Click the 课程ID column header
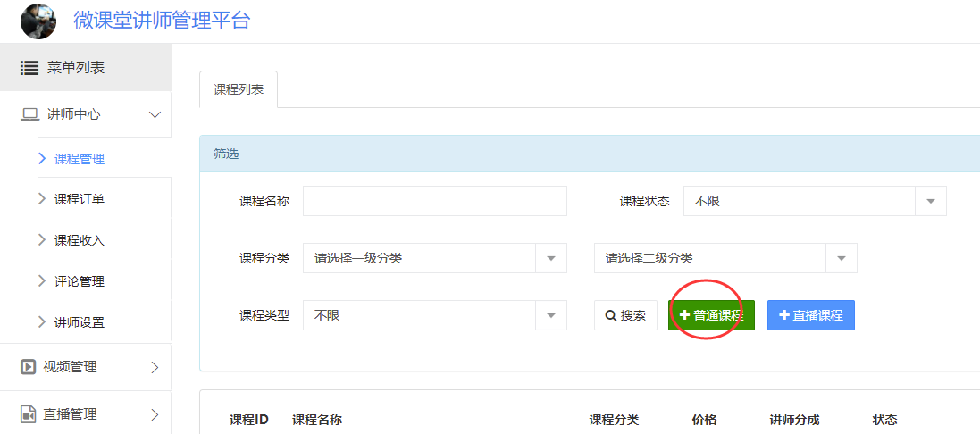The height and width of the screenshot is (434, 980). [x=248, y=420]
